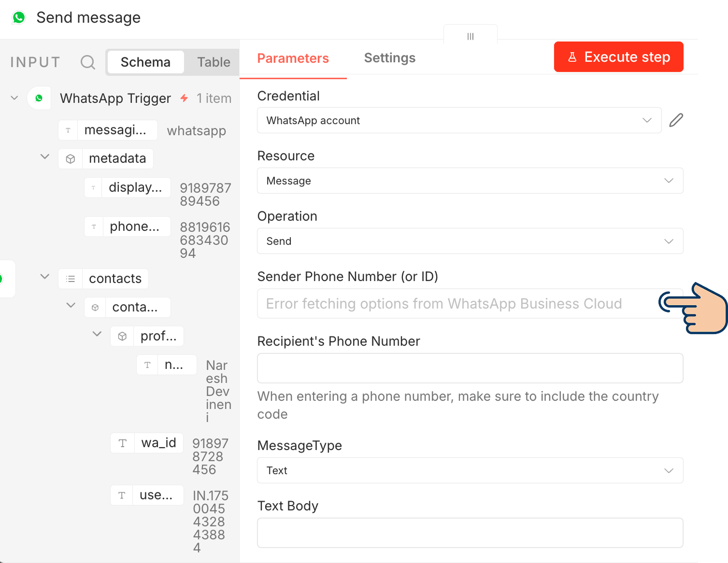Click the text type icon beside messagi...
The width and height of the screenshot is (728, 563).
[x=68, y=130]
